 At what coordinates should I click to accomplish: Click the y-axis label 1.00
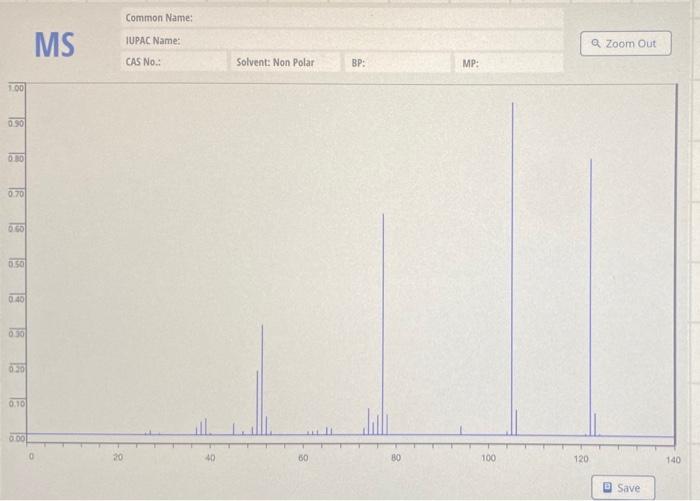click(x=16, y=88)
